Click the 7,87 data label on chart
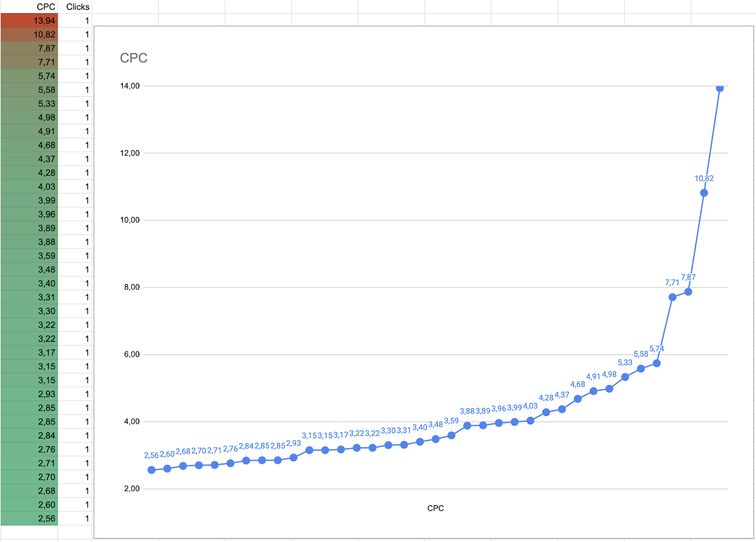756x542 pixels. point(688,277)
